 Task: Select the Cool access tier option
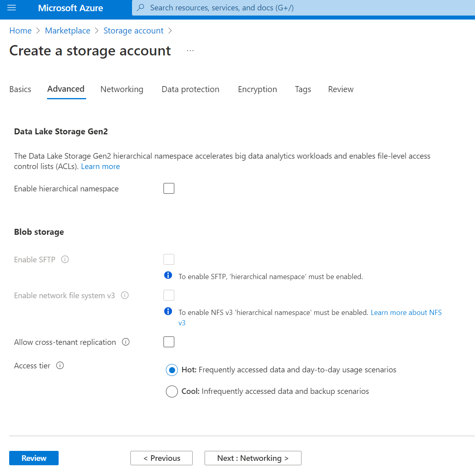point(171,391)
